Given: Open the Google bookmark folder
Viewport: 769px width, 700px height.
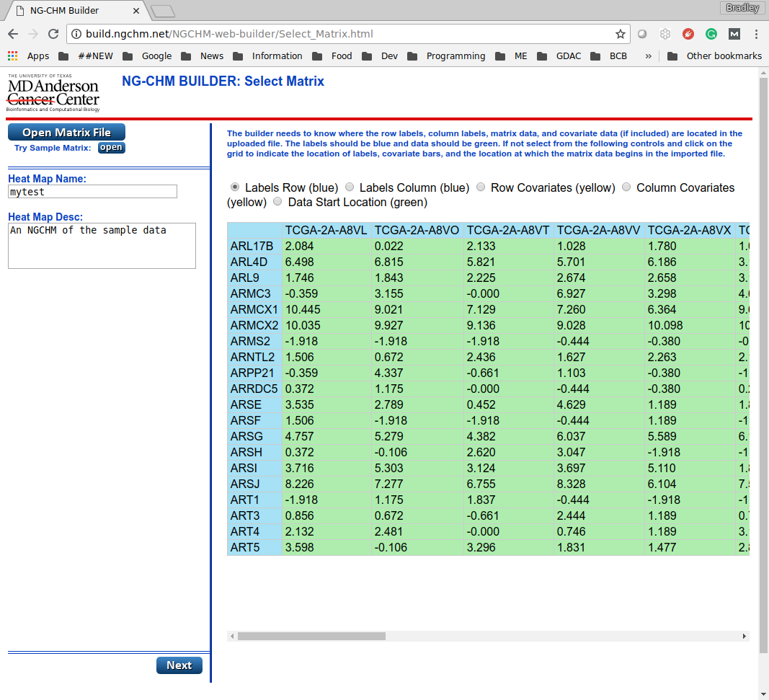Looking at the screenshot, I should click(x=147, y=56).
